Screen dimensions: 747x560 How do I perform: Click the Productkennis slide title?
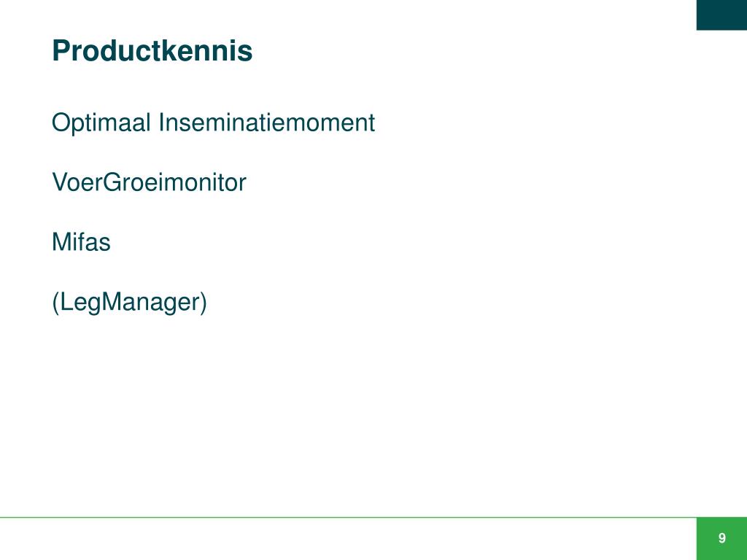click(x=152, y=50)
